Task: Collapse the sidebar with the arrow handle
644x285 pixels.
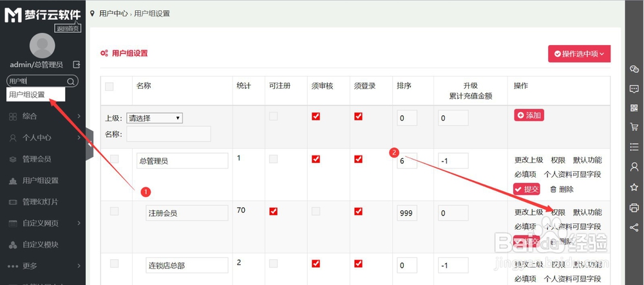Action: [90, 143]
